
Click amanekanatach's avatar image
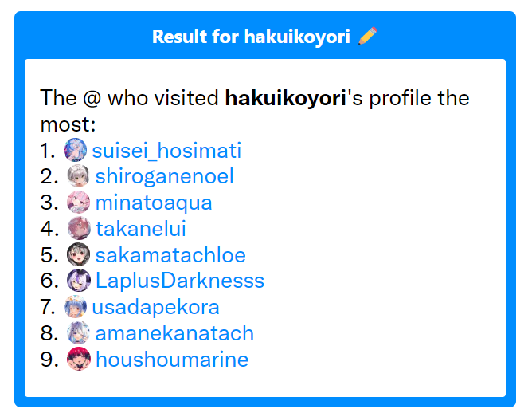click(x=78, y=332)
